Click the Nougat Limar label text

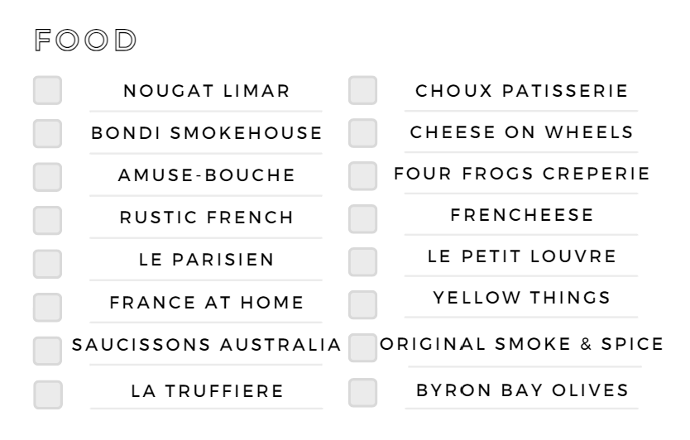click(x=206, y=91)
